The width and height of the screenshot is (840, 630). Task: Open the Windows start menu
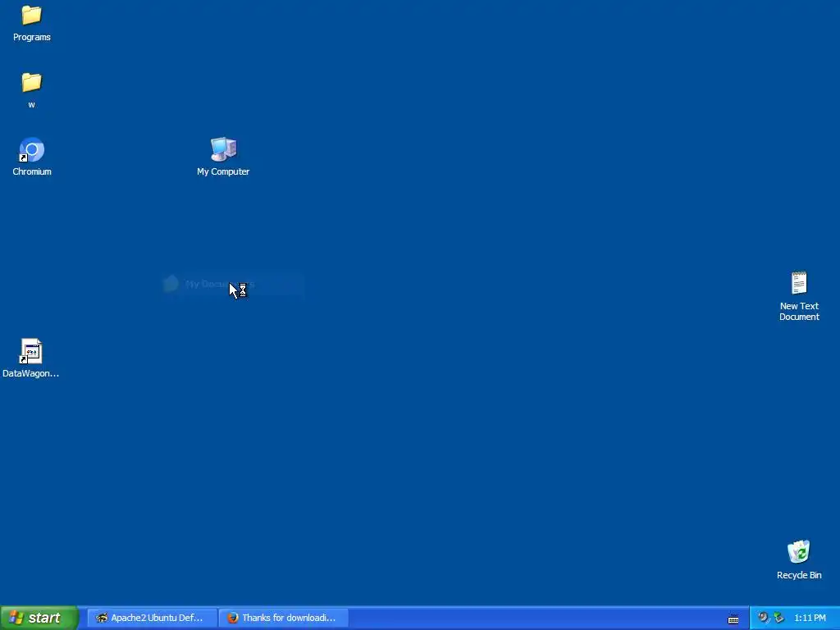(39, 618)
